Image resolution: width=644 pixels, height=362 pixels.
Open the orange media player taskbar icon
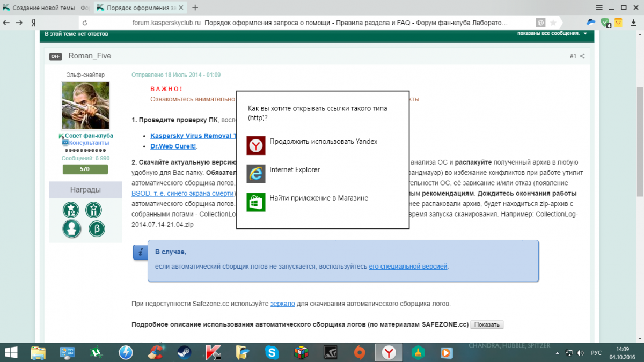click(x=446, y=352)
